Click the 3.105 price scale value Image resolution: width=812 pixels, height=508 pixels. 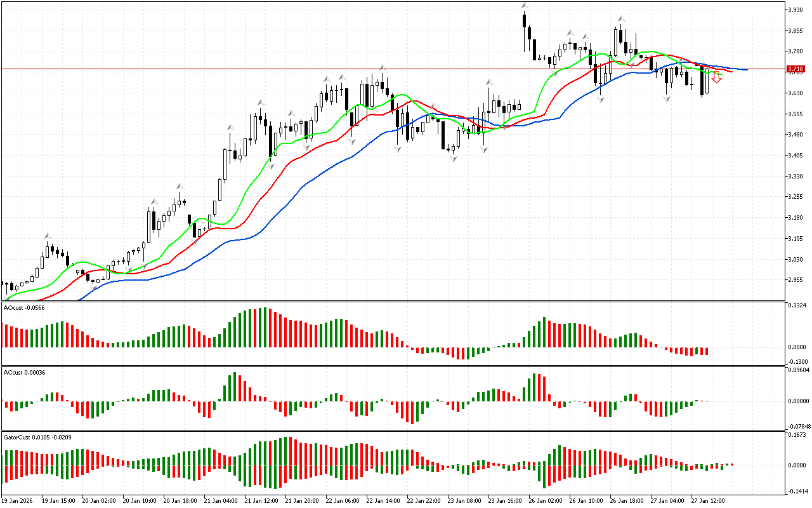[x=796, y=239]
